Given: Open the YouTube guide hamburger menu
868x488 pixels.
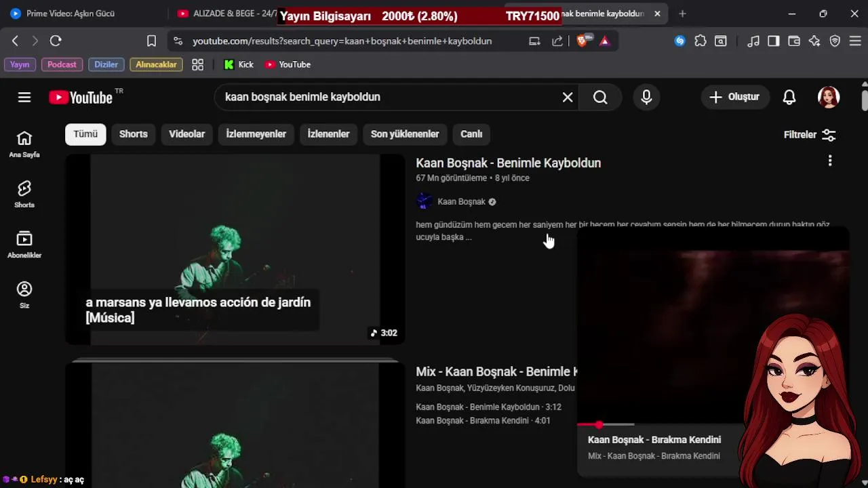Looking at the screenshot, I should [24, 97].
